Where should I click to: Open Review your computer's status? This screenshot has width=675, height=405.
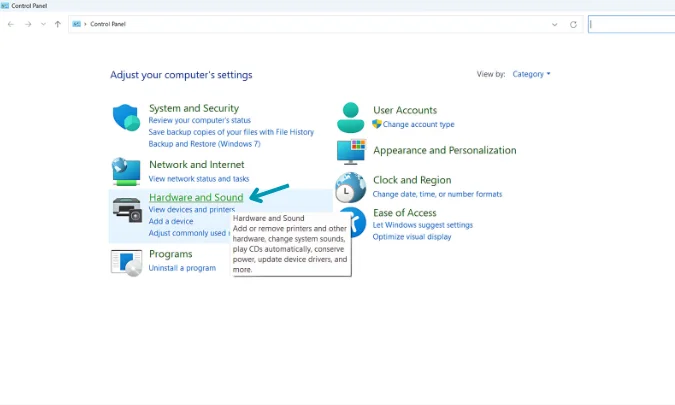click(199, 120)
